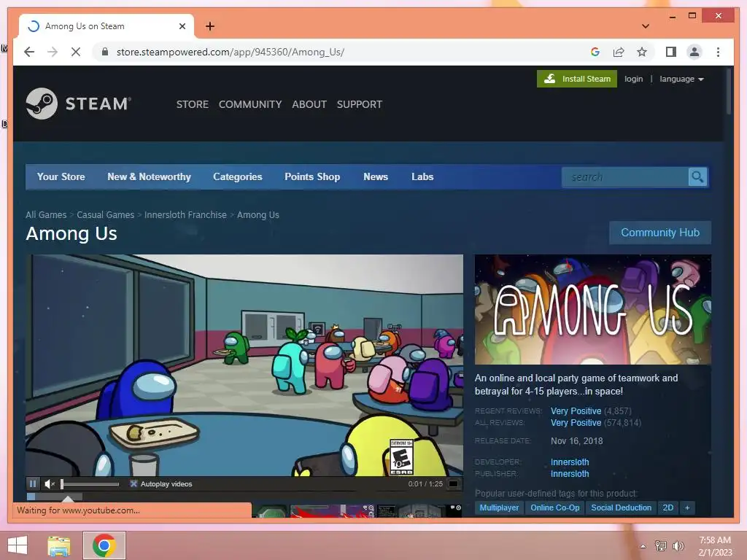Select the Online Co-Op tag

[555, 507]
